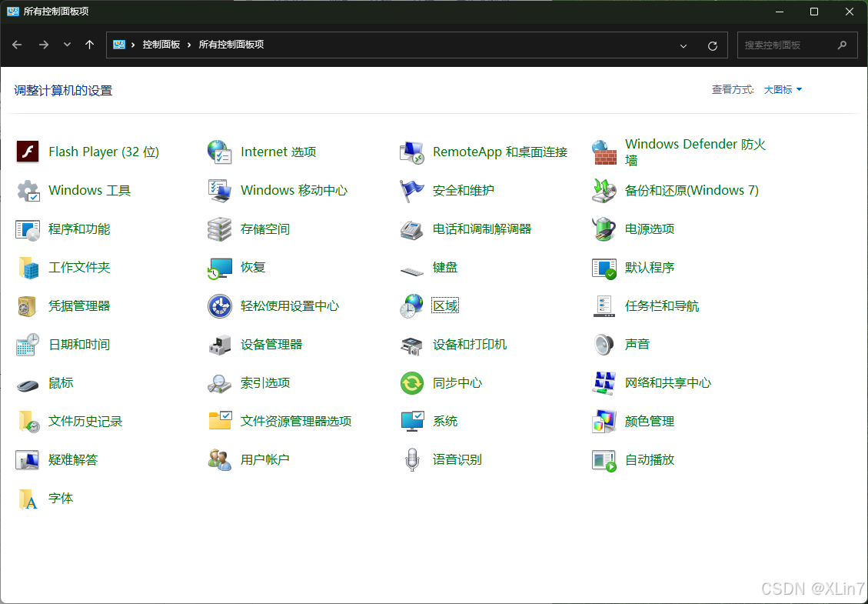The image size is (868, 604).
Task: Open the 用户帐户 text link
Action: [264, 460]
